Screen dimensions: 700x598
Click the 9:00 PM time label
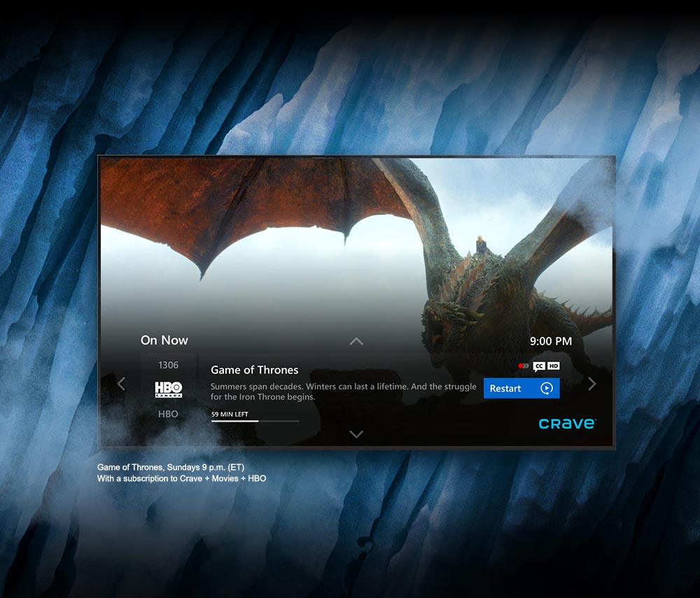pyautogui.click(x=550, y=341)
